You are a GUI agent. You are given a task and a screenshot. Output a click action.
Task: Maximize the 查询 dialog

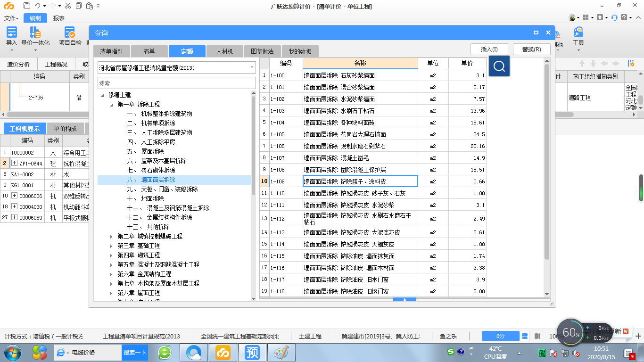[x=536, y=33]
